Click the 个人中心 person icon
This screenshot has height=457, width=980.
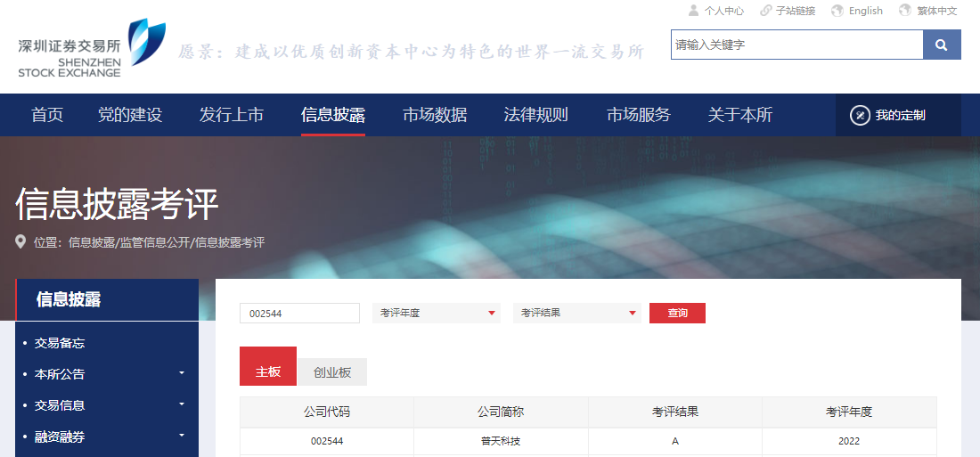pos(694,11)
